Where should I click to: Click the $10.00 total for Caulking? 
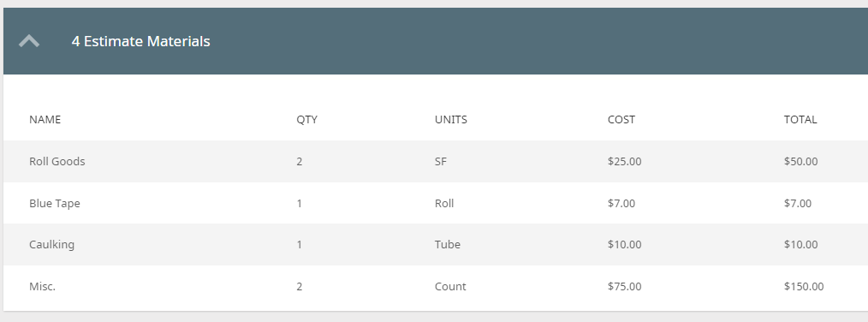click(800, 244)
